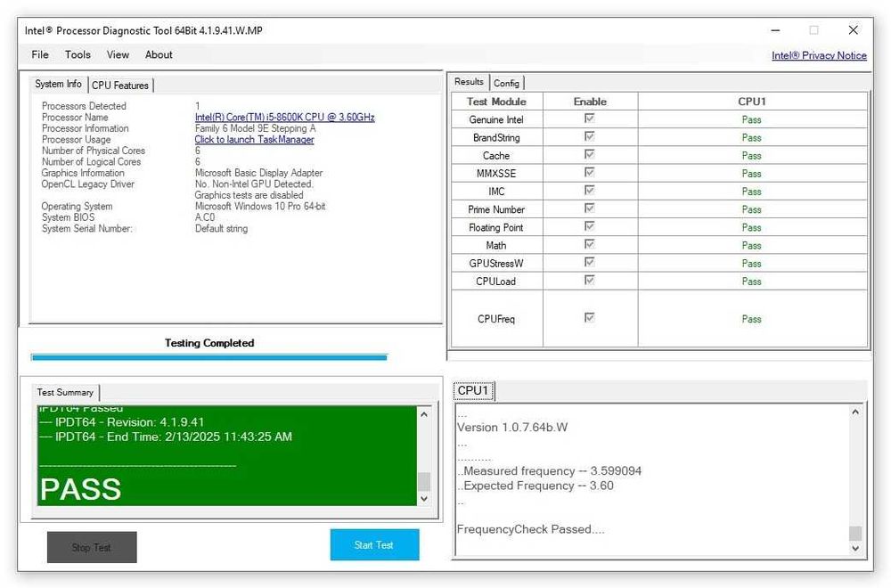Viewport: 891px width, 588px height.
Task: Click the OpenCL Legacy Driver label
Action: (x=87, y=184)
